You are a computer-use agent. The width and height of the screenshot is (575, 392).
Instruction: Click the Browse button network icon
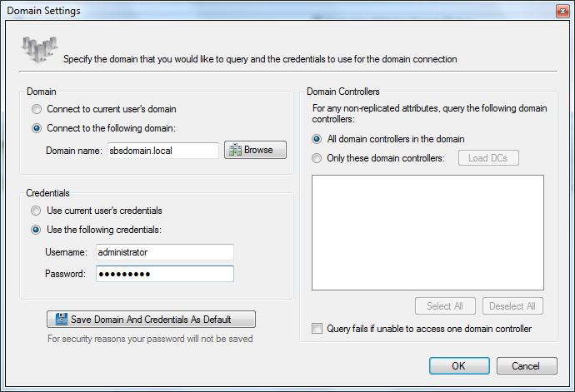click(x=236, y=150)
